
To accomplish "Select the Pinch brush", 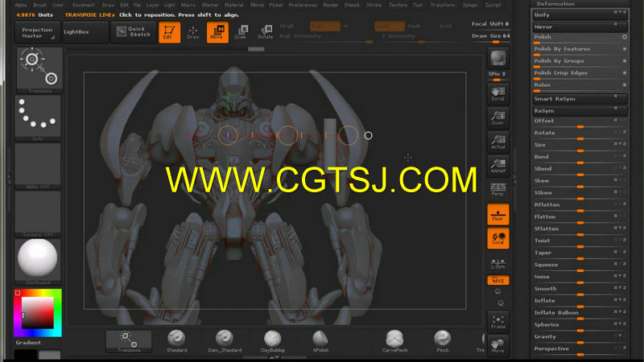I will [x=442, y=341].
